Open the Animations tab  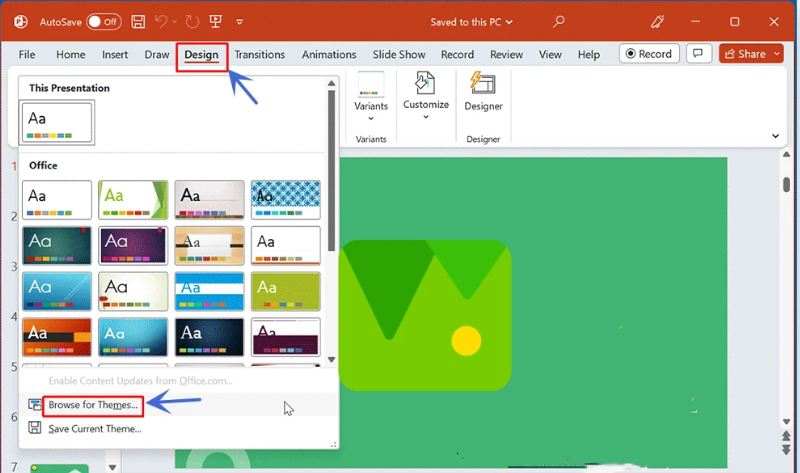(x=329, y=55)
